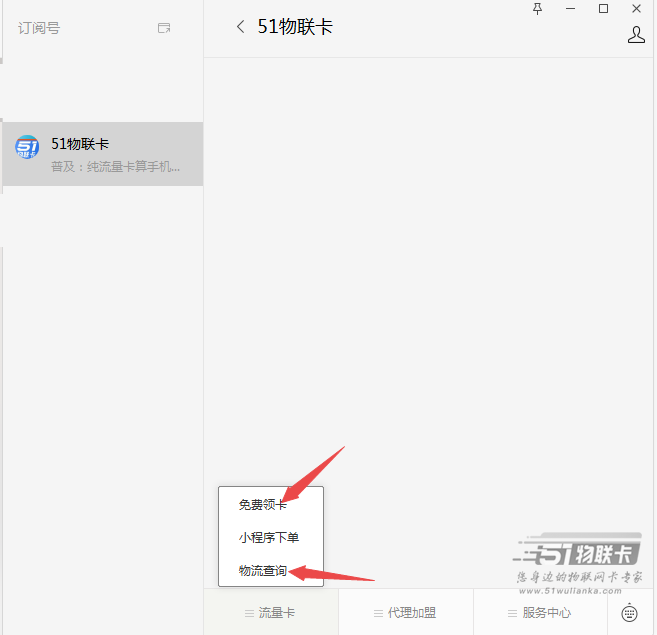Go back using the arrow beside 51物联卡

click(x=241, y=27)
